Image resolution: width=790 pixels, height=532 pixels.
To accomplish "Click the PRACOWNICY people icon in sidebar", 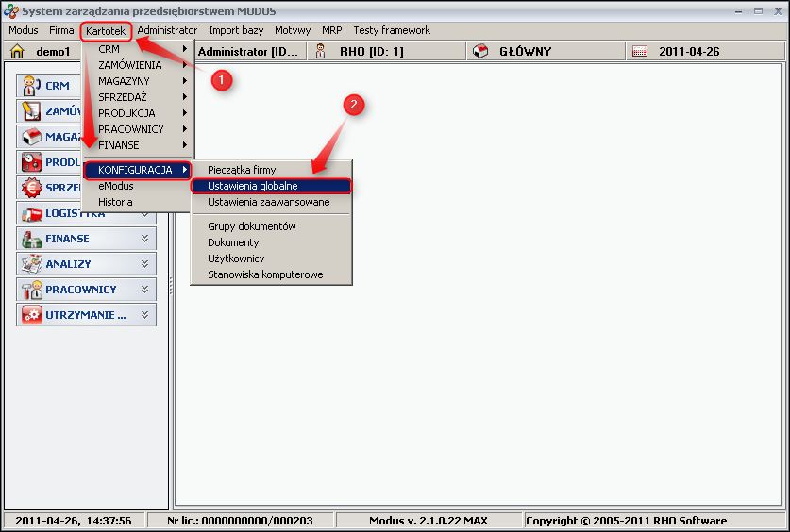I will coord(31,290).
